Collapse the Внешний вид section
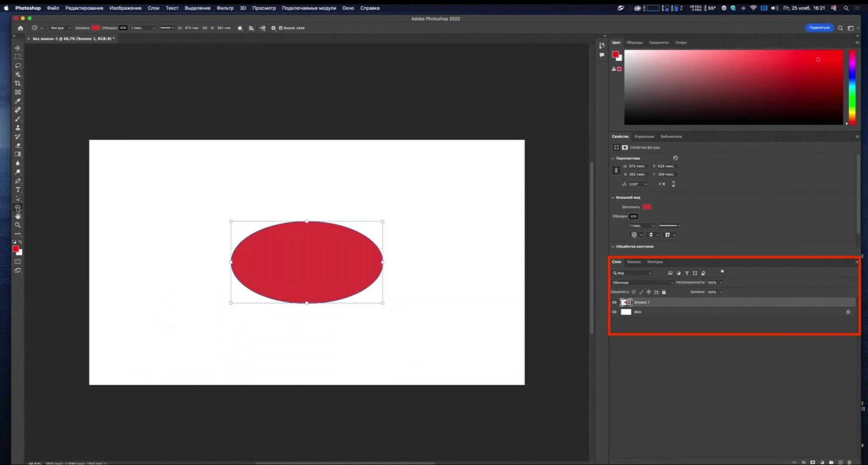Screen dimensions: 868x465 click(613, 198)
